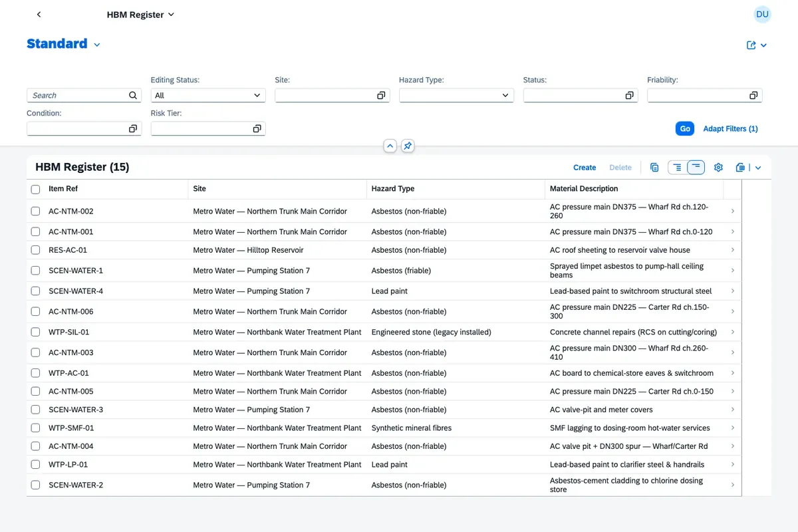Open row SCEN-WATER-3 with navigation arrow
Viewport: 798px width, 532px height.
pyautogui.click(x=732, y=410)
